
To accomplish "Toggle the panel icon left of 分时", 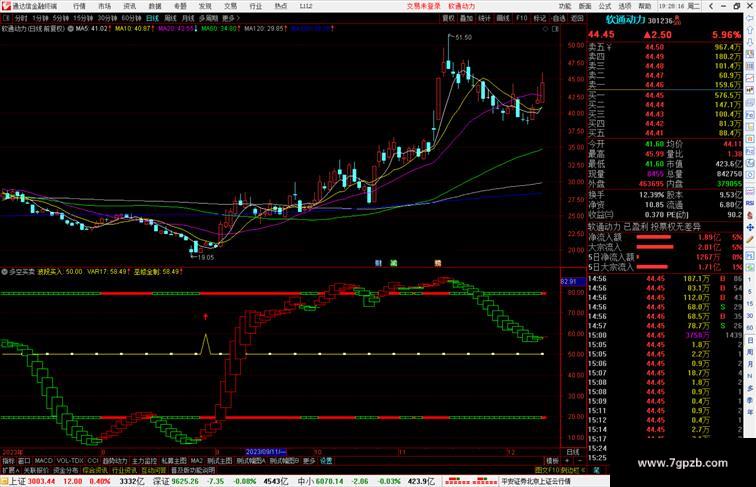I will coord(6,18).
